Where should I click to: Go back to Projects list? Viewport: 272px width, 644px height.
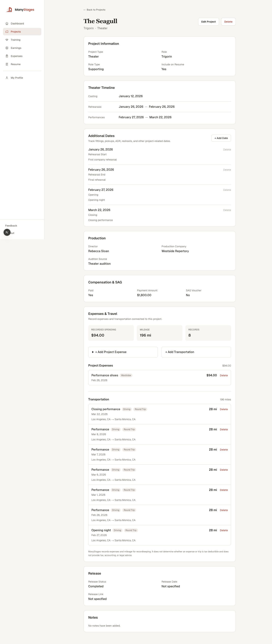coord(94,10)
